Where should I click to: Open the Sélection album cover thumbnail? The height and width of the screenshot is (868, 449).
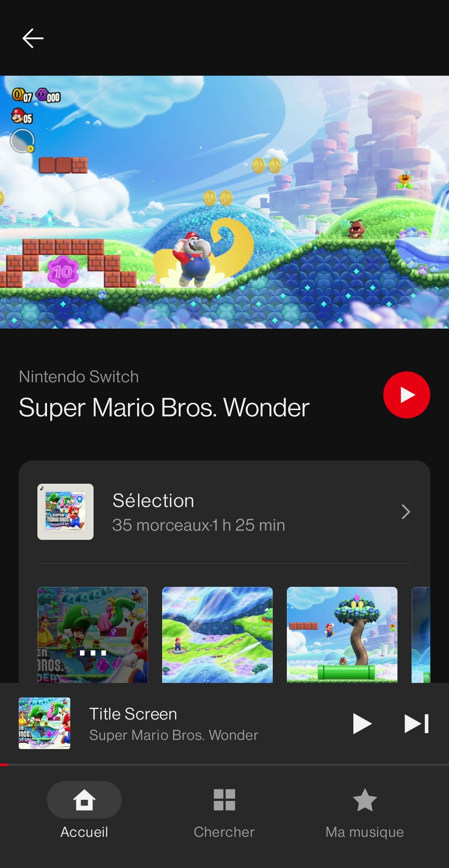(65, 512)
